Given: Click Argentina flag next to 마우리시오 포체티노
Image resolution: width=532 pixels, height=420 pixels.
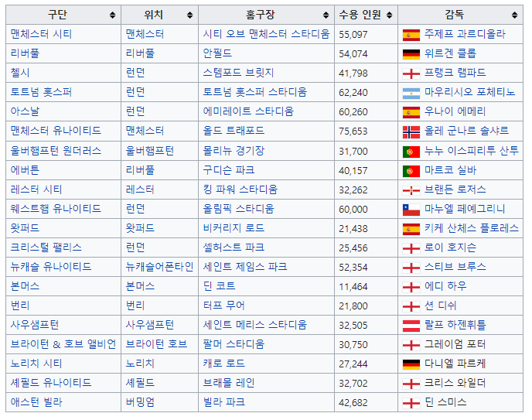Looking at the screenshot, I should 411,93.
